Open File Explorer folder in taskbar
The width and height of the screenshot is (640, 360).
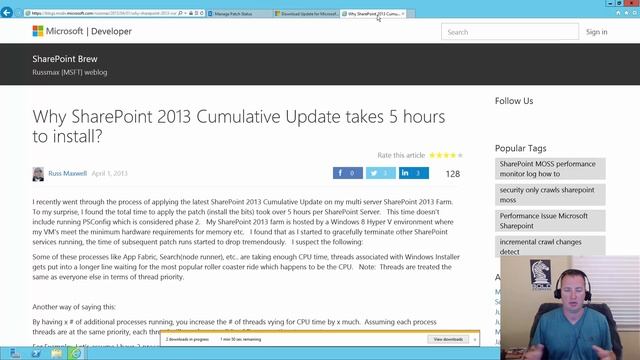56,353
